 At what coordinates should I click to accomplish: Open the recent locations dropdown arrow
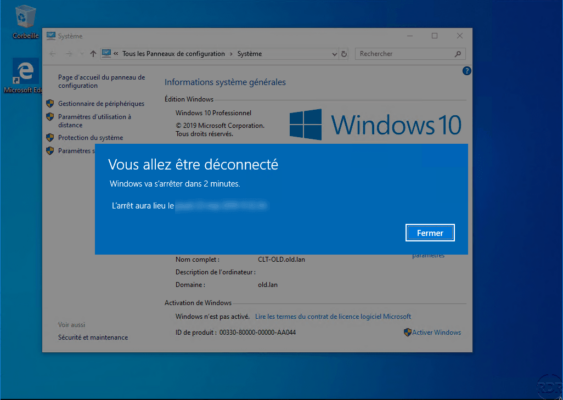[82, 54]
